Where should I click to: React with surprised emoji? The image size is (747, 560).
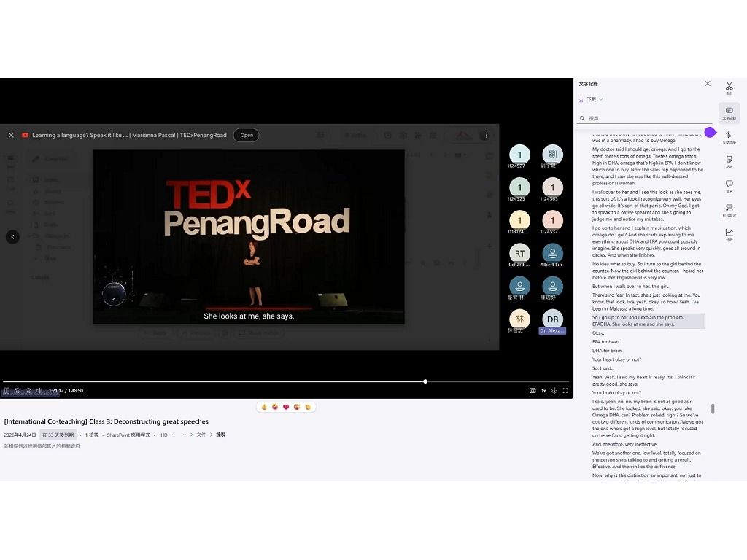tap(297, 407)
